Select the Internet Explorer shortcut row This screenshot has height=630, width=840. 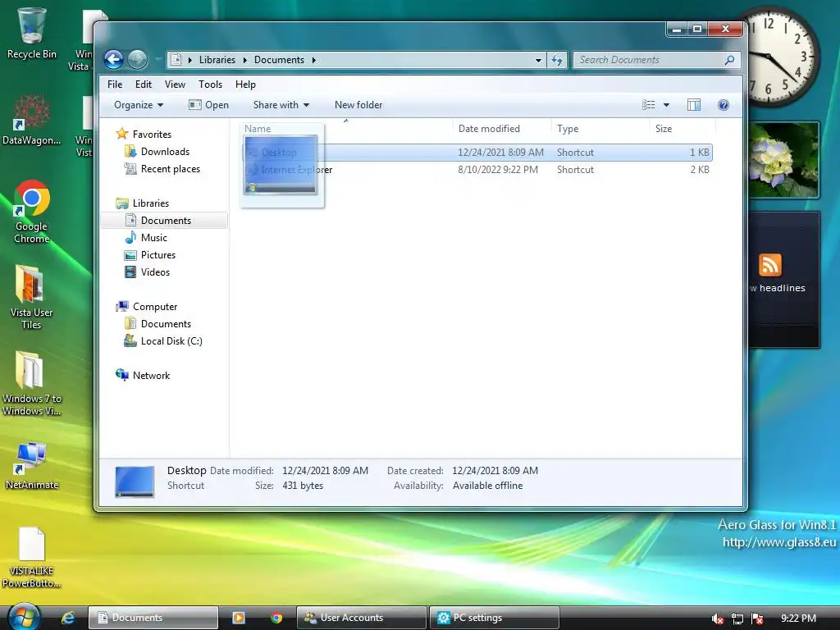point(477,170)
